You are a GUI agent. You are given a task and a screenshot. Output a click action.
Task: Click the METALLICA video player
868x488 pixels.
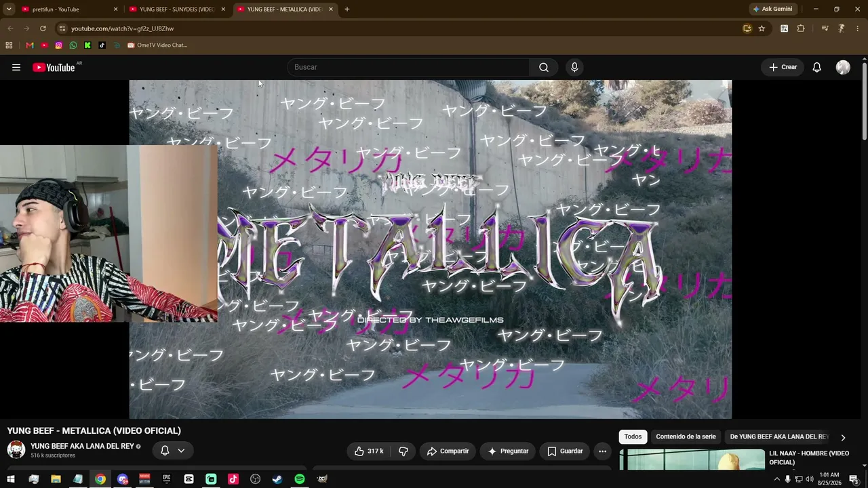(x=431, y=249)
